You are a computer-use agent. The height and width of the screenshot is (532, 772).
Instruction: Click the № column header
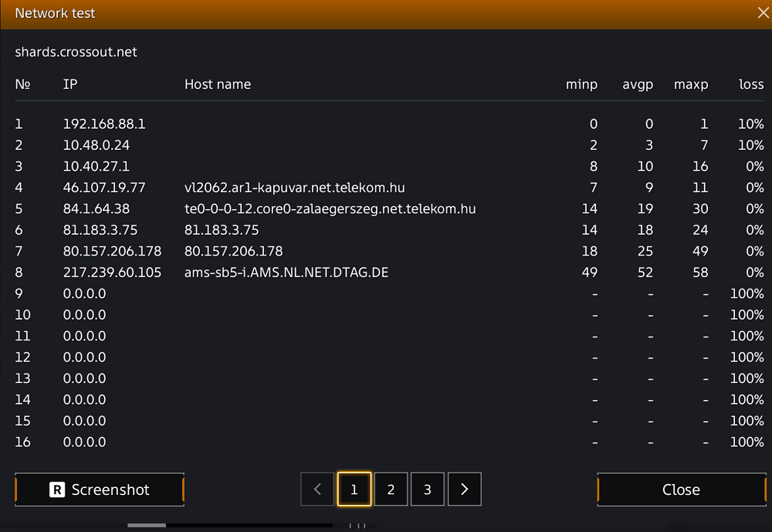(22, 84)
